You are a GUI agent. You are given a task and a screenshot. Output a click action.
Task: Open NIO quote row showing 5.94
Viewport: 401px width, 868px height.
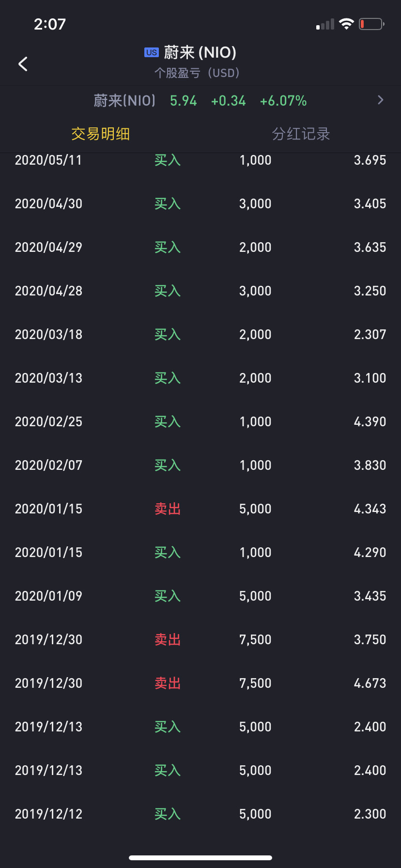point(183,101)
